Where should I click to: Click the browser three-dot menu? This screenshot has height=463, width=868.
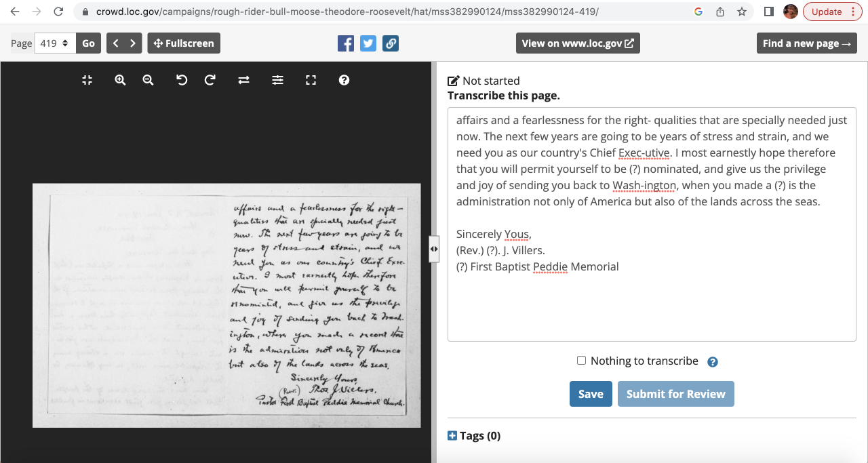[852, 12]
